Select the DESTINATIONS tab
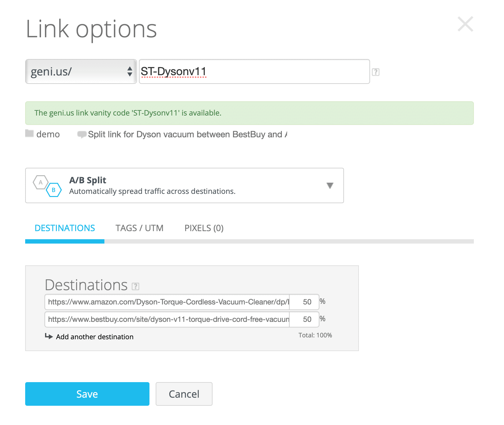 click(x=65, y=228)
